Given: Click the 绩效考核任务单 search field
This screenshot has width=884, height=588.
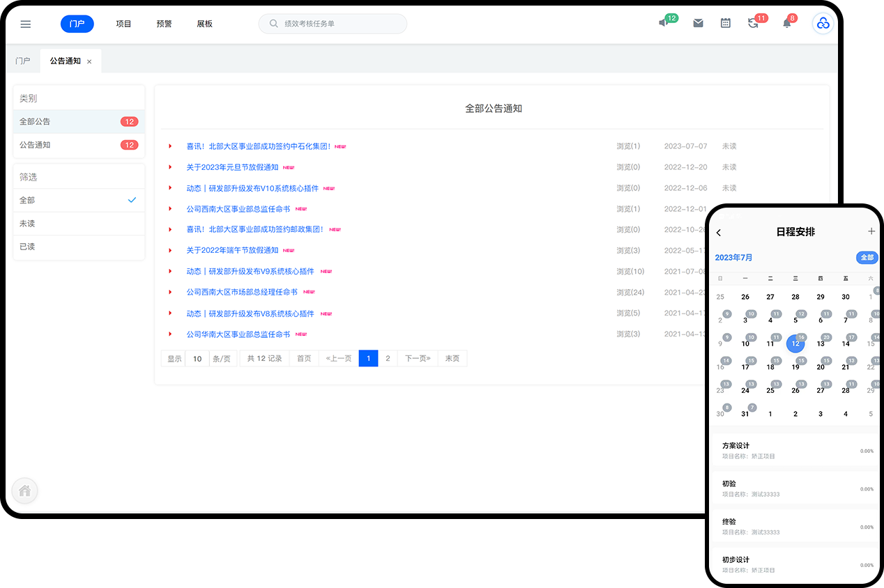Looking at the screenshot, I should [x=333, y=24].
